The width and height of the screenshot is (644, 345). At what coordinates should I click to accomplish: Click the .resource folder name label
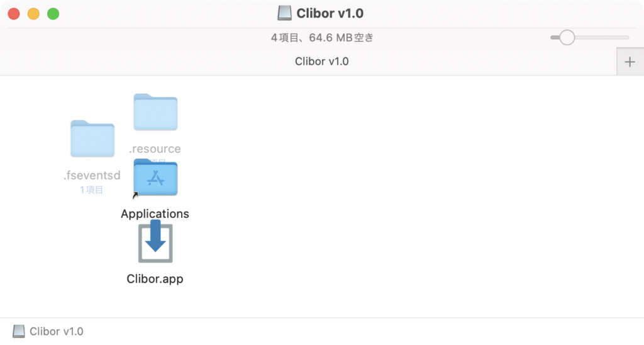[x=155, y=149]
